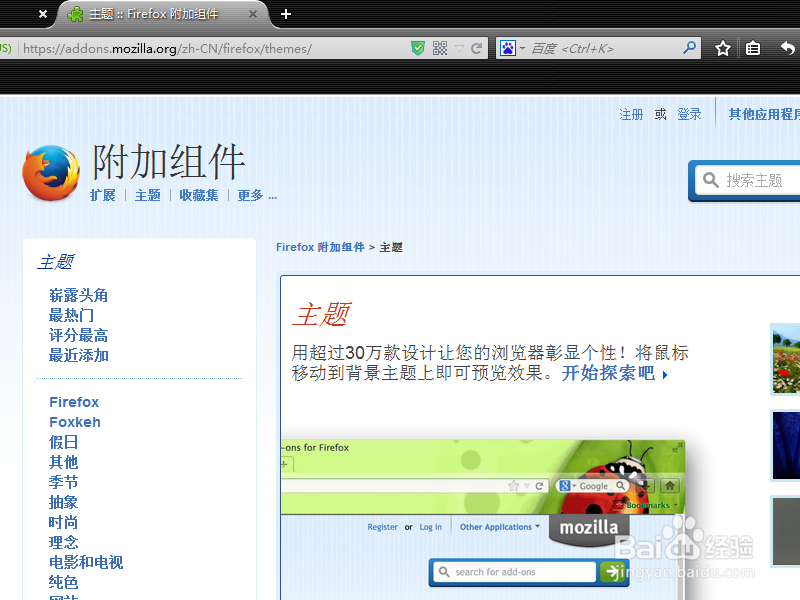
Task: Select the 抽象 theme category
Action: [63, 502]
